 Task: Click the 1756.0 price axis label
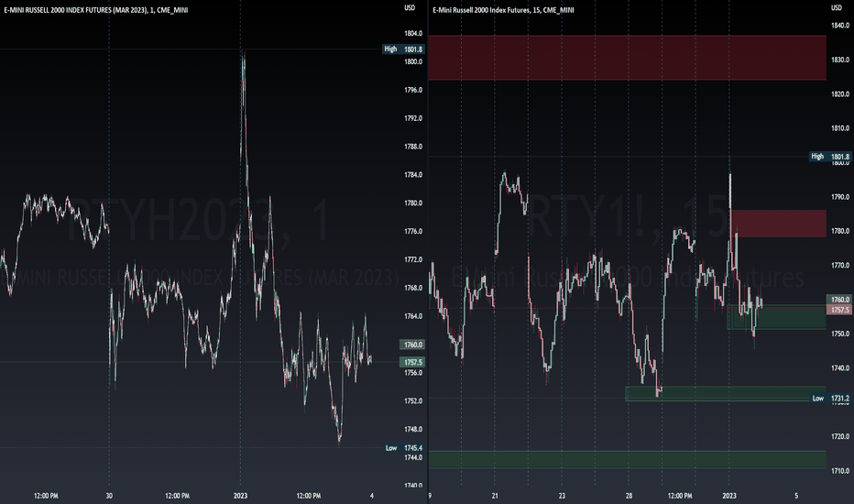pyautogui.click(x=413, y=373)
